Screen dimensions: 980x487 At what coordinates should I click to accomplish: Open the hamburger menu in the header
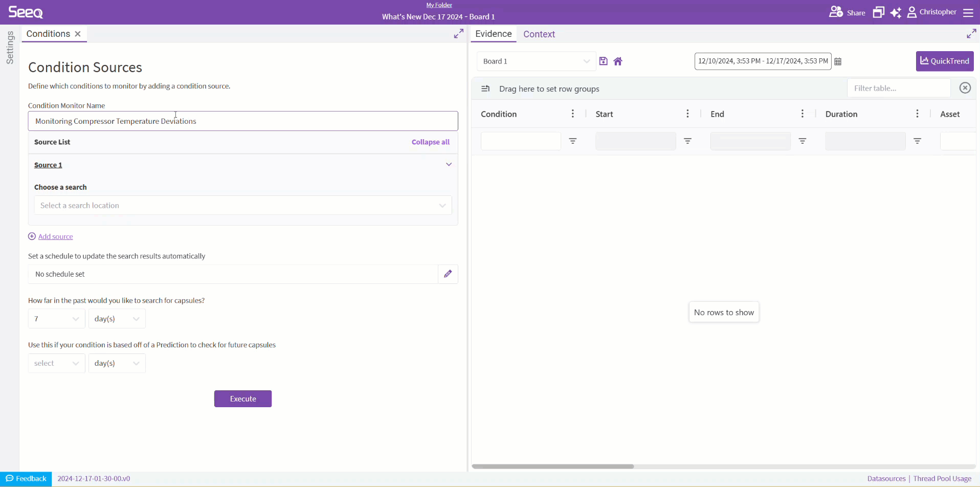coord(968,12)
